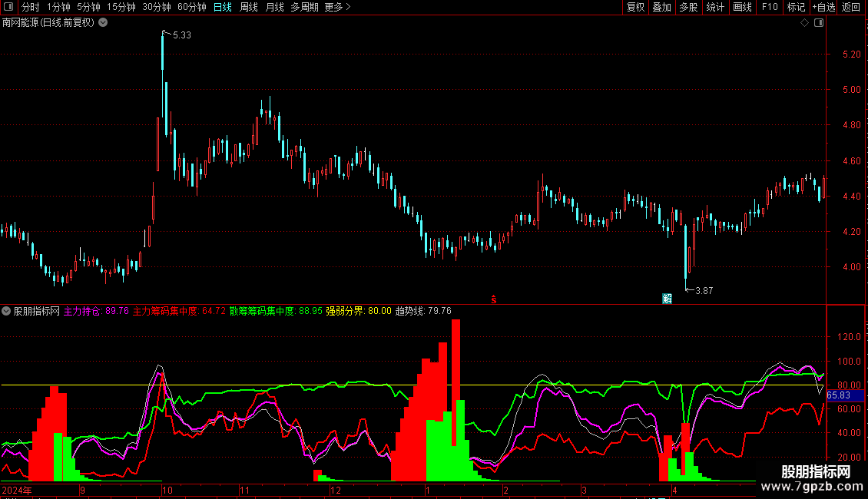This screenshot has width=868, height=499.
Task: Select the 15分钟 period
Action: tap(121, 7)
